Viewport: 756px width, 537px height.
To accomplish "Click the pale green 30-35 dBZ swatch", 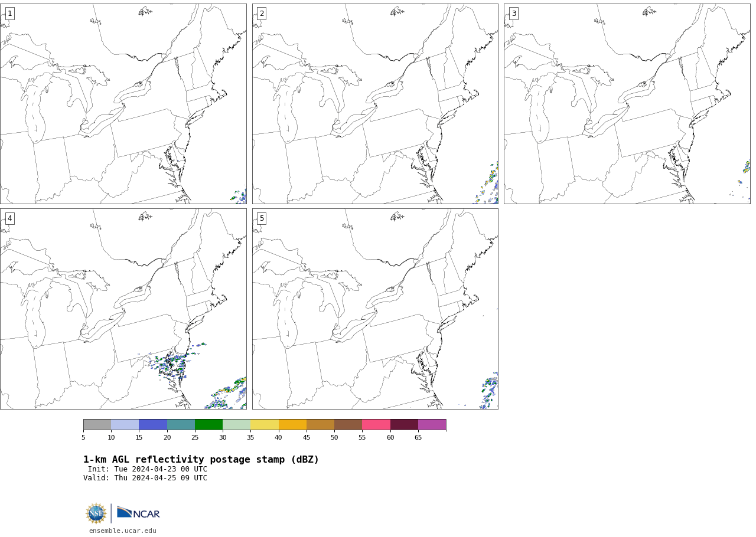I will (x=236, y=425).
